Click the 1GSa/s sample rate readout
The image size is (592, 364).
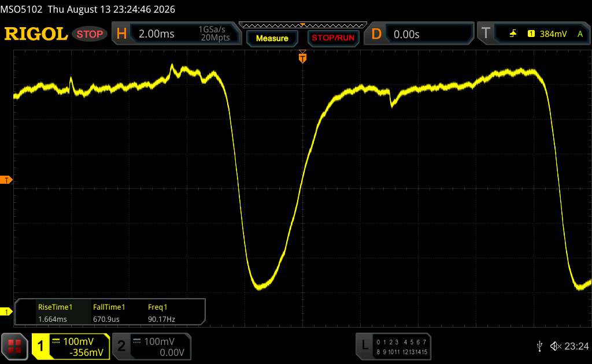coord(212,29)
